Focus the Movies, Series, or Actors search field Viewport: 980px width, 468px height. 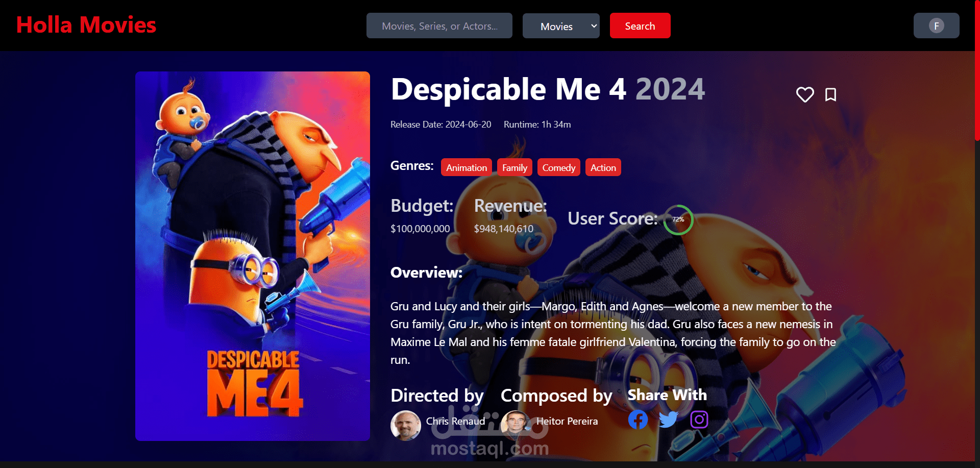439,26
